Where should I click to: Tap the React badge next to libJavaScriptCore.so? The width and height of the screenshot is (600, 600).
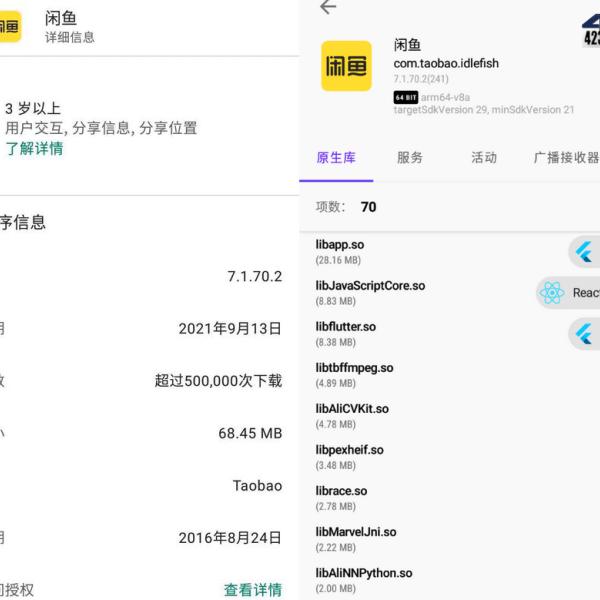568,293
